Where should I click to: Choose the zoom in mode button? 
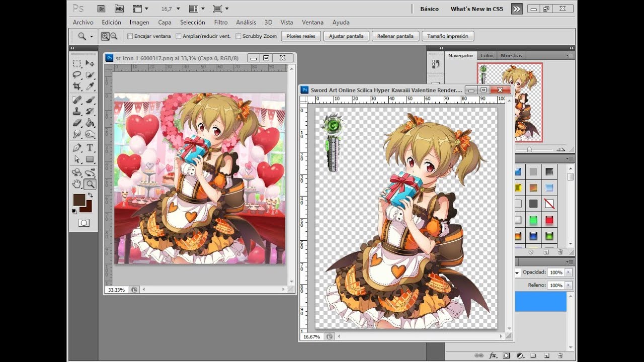tap(105, 36)
